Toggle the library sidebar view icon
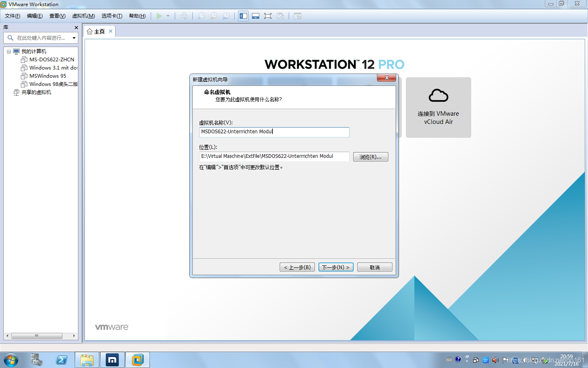The height and width of the screenshot is (368, 588). [x=243, y=16]
